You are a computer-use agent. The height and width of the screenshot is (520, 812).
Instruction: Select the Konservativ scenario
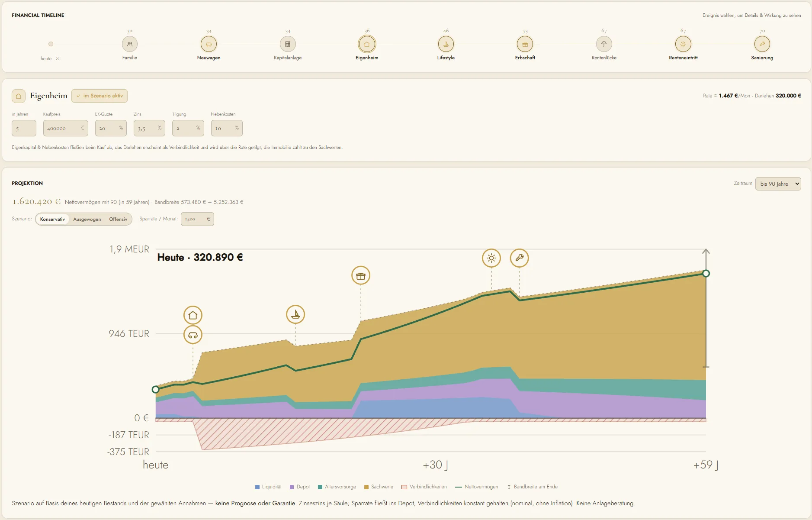click(52, 219)
